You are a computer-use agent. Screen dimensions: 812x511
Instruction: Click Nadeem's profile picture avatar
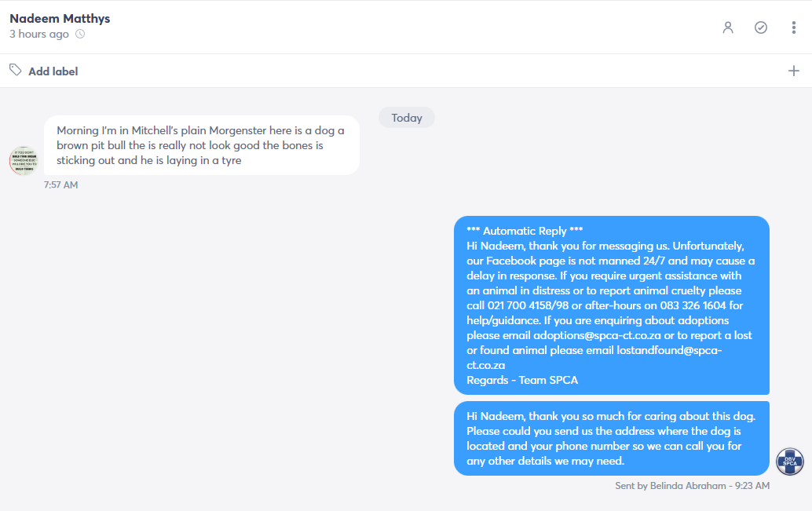coord(24,161)
